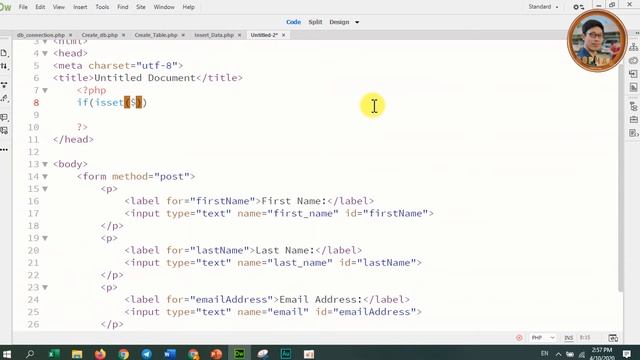
Task: Open the Window menu
Action: click(164, 7)
